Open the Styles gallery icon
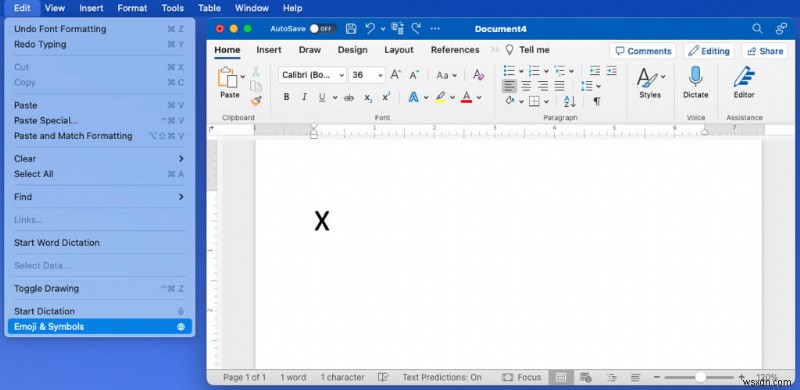This screenshot has height=390, width=800. (x=647, y=78)
